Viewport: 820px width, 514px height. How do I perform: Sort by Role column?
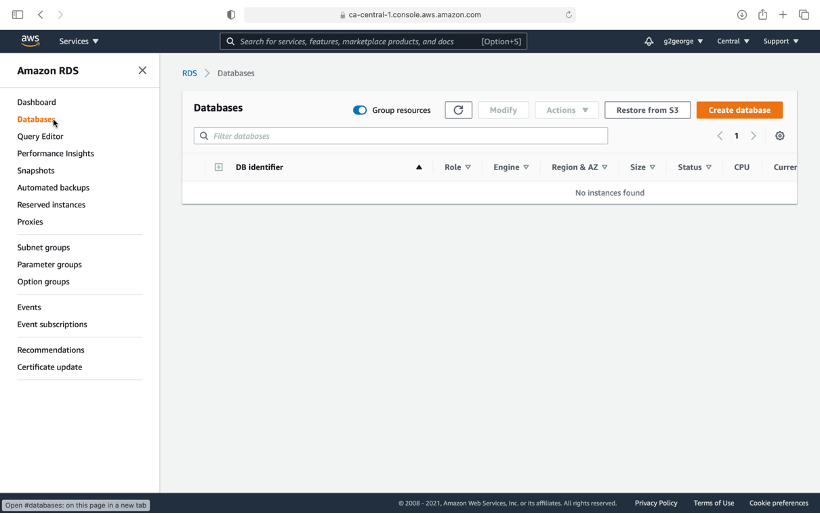click(458, 167)
